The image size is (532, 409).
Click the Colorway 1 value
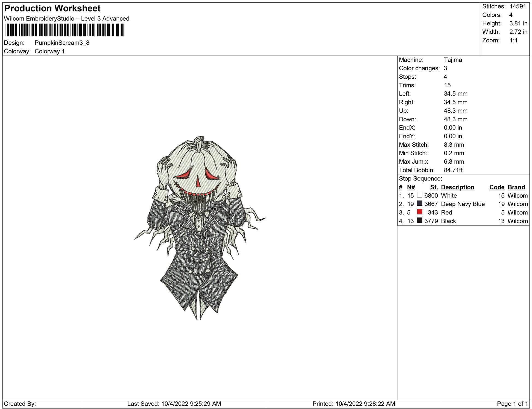click(x=49, y=51)
